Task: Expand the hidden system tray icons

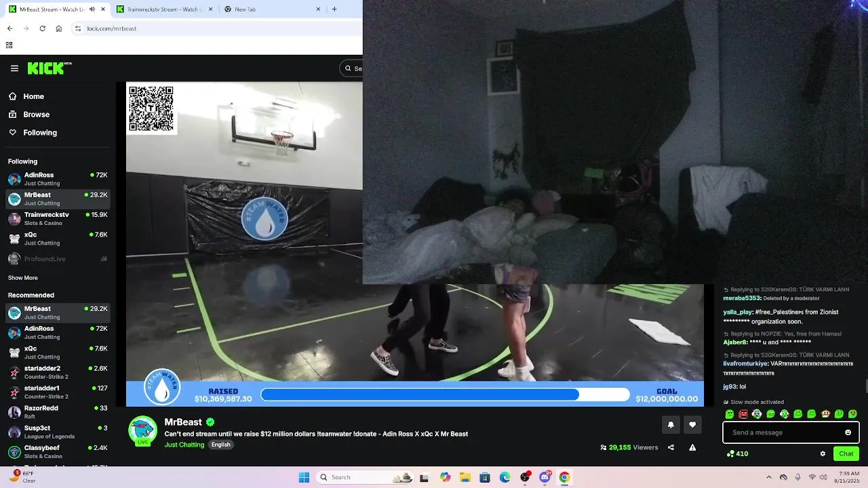Action: point(768,477)
